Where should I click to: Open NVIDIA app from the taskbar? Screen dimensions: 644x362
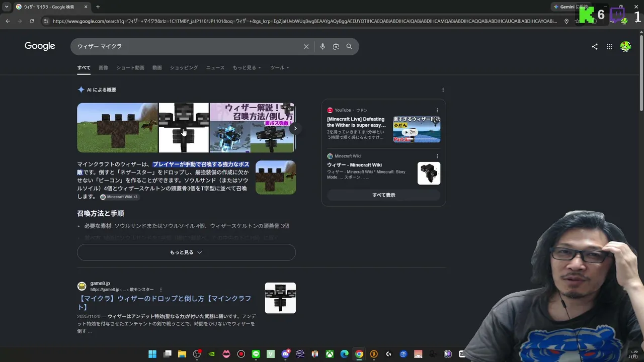(212, 354)
